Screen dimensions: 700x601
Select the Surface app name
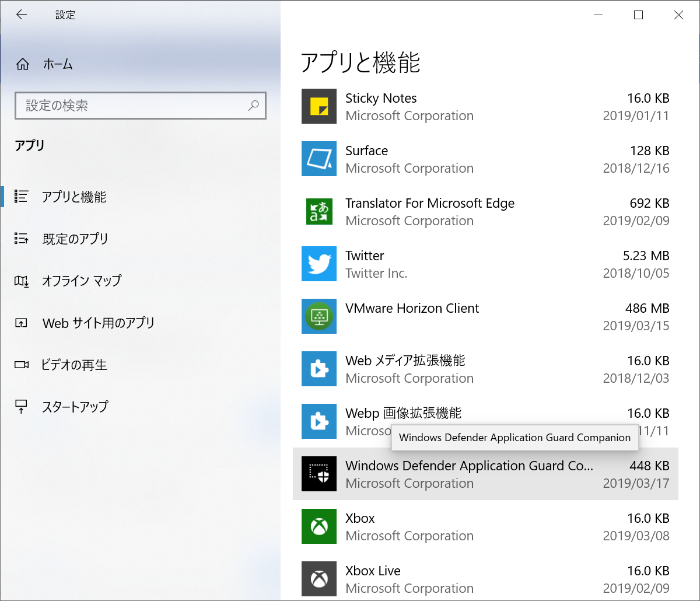point(366,151)
